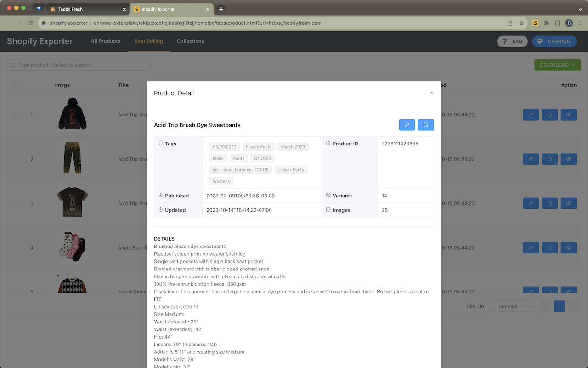588x368 pixels.
Task: Click the socks thumbnail in row 4
Action: pyautogui.click(x=72, y=247)
